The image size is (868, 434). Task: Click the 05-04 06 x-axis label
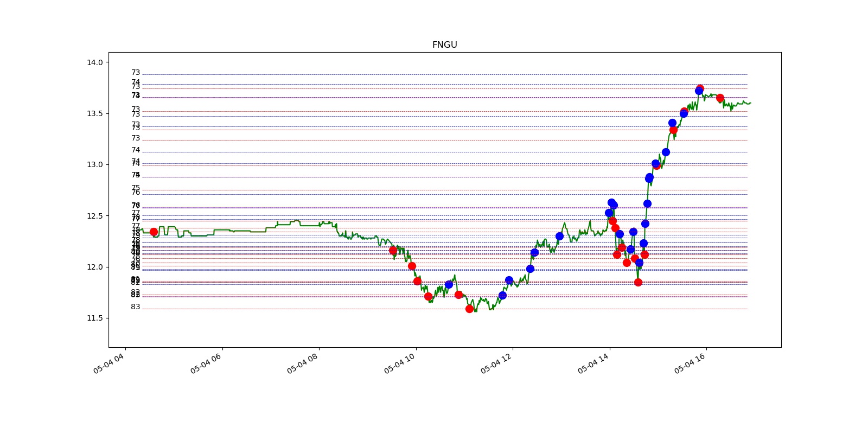point(207,363)
